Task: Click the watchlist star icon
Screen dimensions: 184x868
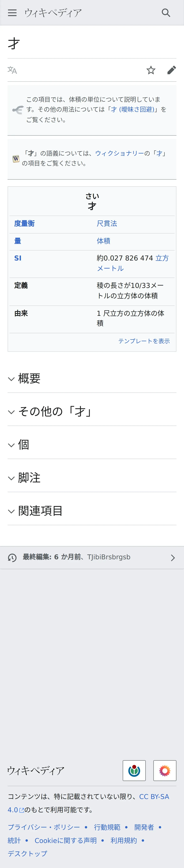Action: tap(151, 70)
